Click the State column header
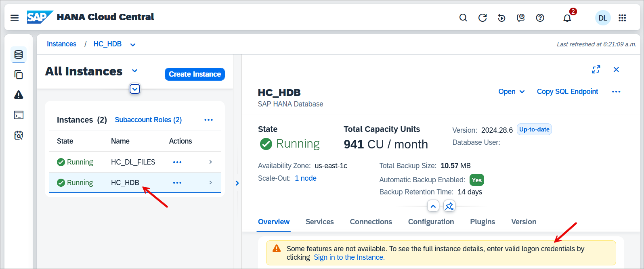Image resolution: width=644 pixels, height=269 pixels. pos(65,141)
